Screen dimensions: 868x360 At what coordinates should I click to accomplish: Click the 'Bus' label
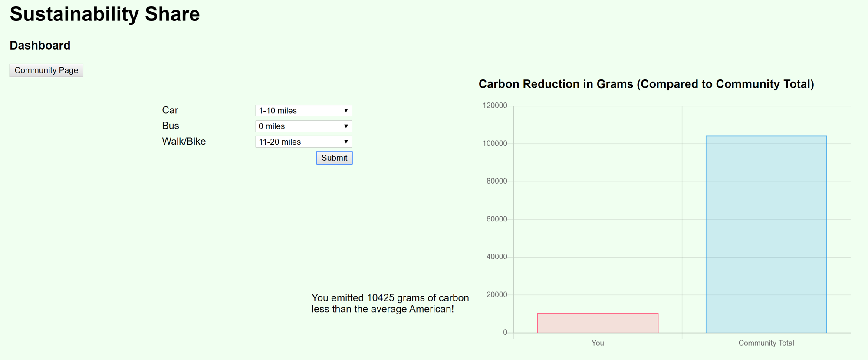pyautogui.click(x=171, y=126)
